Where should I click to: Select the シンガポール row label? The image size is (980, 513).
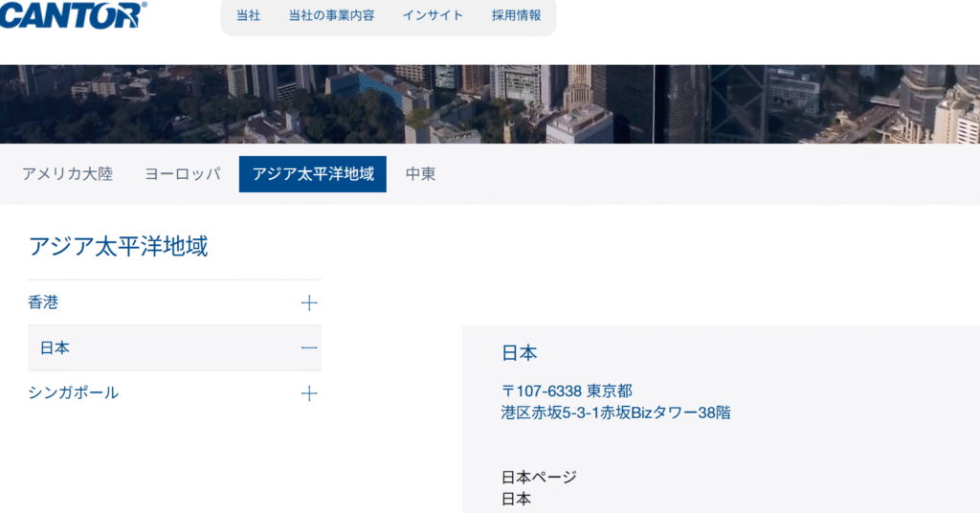73,393
